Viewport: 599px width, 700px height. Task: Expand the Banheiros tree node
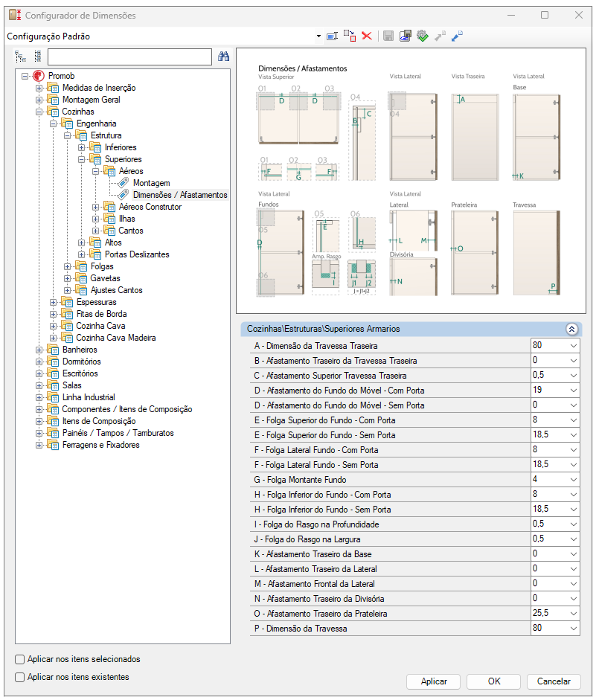(x=39, y=350)
